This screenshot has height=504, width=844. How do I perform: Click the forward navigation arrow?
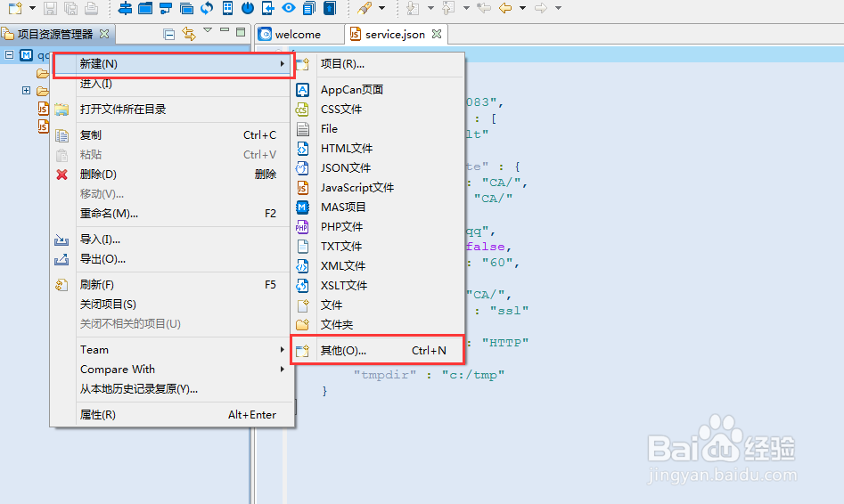[540, 8]
